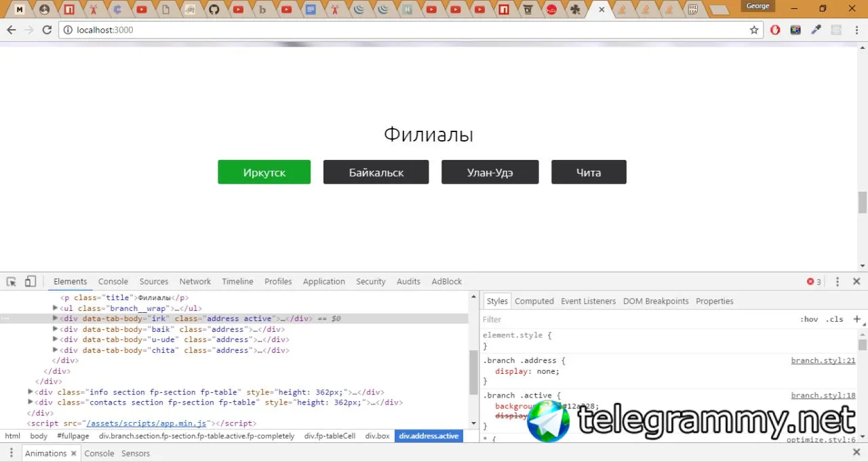This screenshot has height=462, width=868.
Task: Close the current localhost browser tab
Action: tap(601, 9)
